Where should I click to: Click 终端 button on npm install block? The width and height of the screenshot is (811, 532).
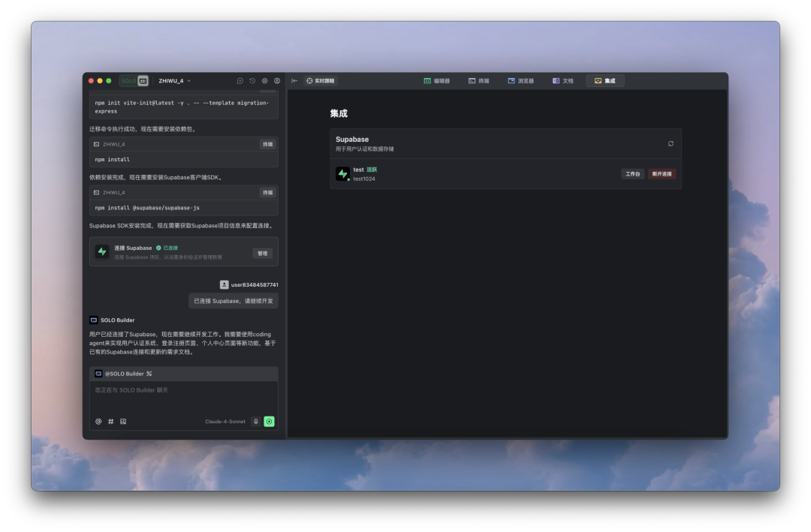click(x=267, y=144)
